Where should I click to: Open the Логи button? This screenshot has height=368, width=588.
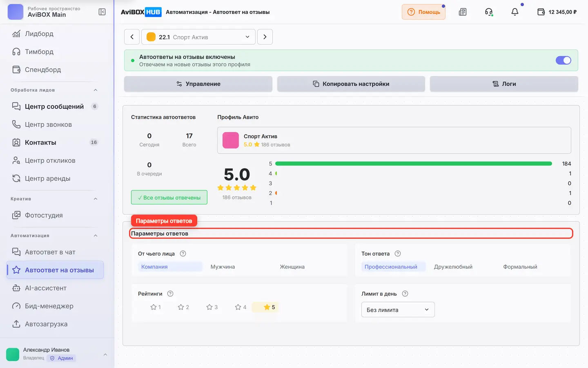504,84
